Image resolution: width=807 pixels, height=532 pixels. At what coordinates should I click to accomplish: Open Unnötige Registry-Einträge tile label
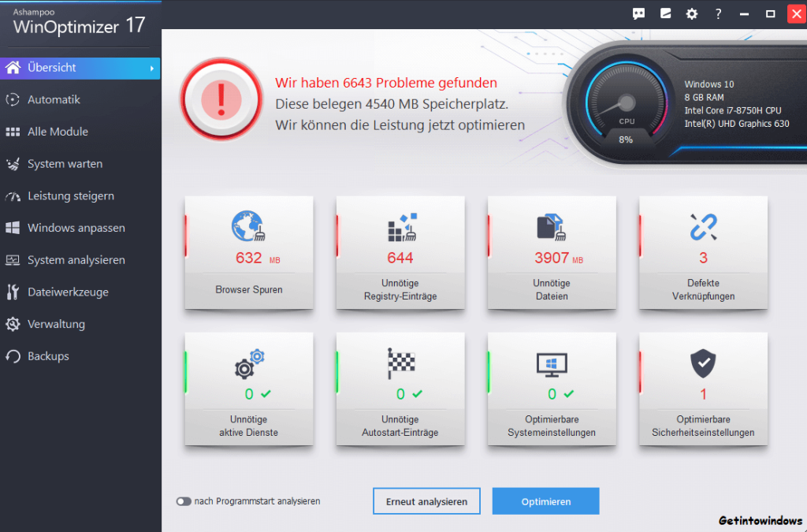400,290
